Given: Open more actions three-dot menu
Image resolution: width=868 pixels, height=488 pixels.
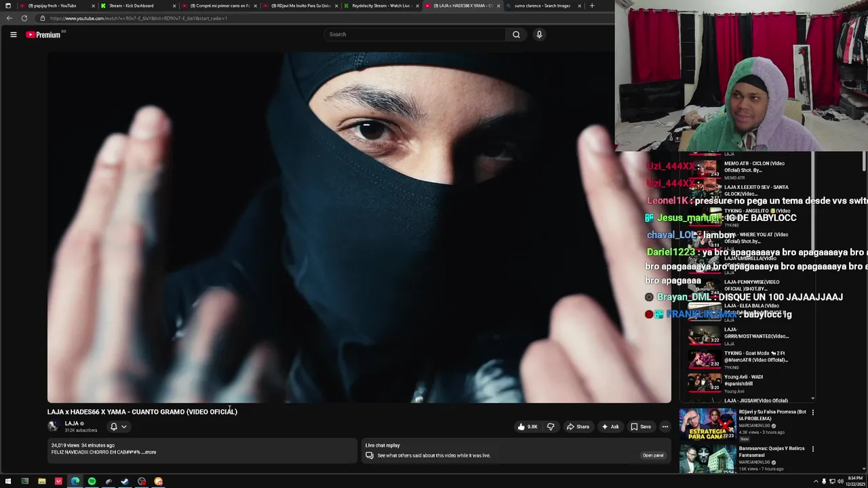Looking at the screenshot, I should coord(665,427).
